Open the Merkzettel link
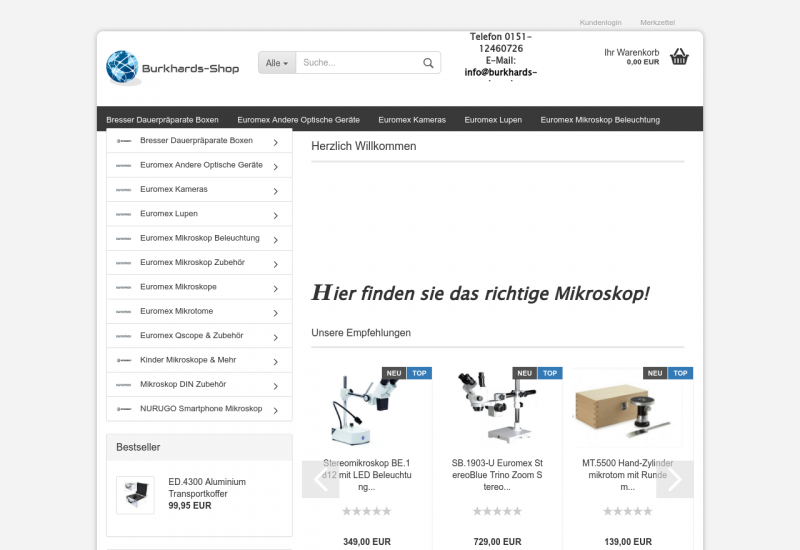This screenshot has width=800, height=550. coord(657,22)
